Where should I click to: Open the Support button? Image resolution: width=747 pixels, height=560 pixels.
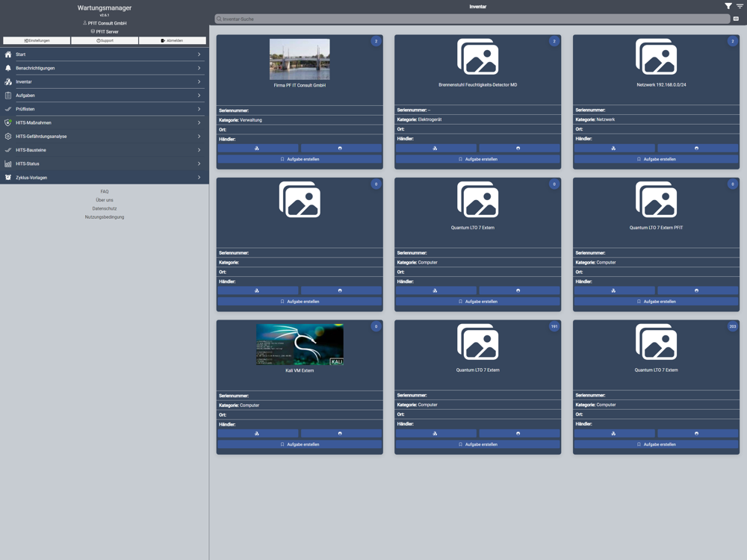click(x=105, y=40)
